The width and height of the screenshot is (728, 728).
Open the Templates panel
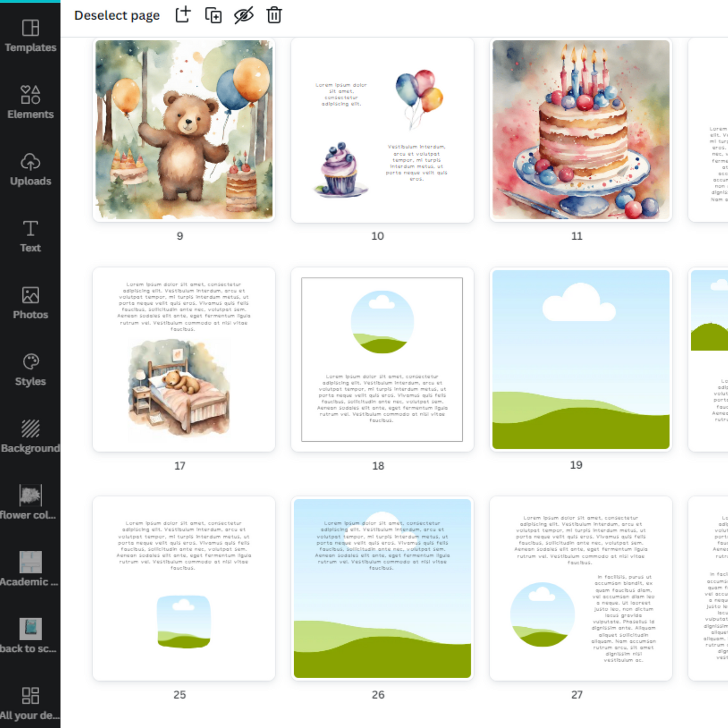coord(30,36)
